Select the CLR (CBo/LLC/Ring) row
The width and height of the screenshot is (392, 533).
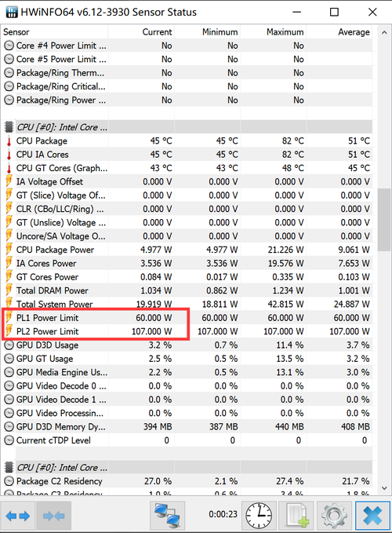coord(187,209)
